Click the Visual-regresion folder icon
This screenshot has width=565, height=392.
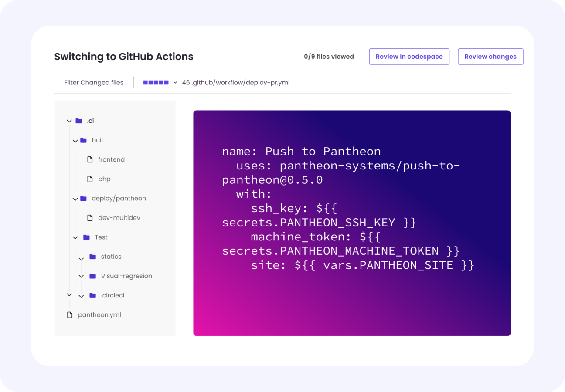point(92,276)
